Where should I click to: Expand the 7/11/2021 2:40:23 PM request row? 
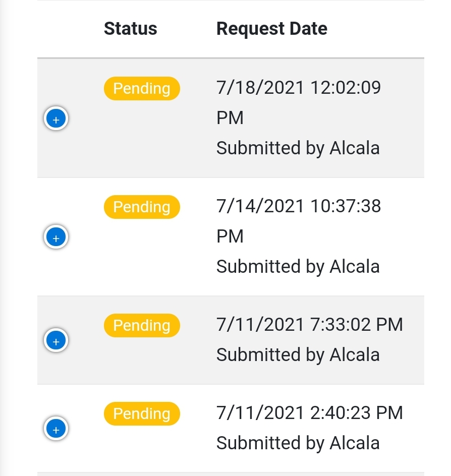[x=56, y=428]
